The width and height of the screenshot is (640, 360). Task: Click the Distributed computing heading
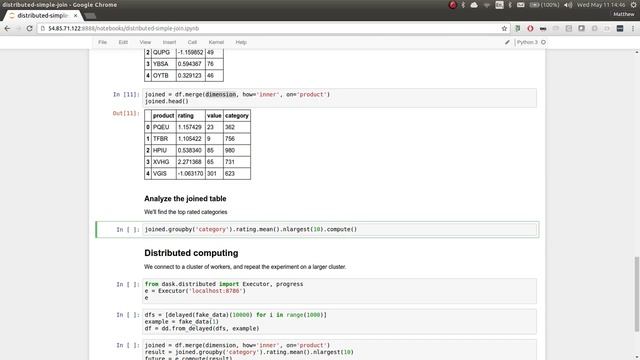(191, 253)
